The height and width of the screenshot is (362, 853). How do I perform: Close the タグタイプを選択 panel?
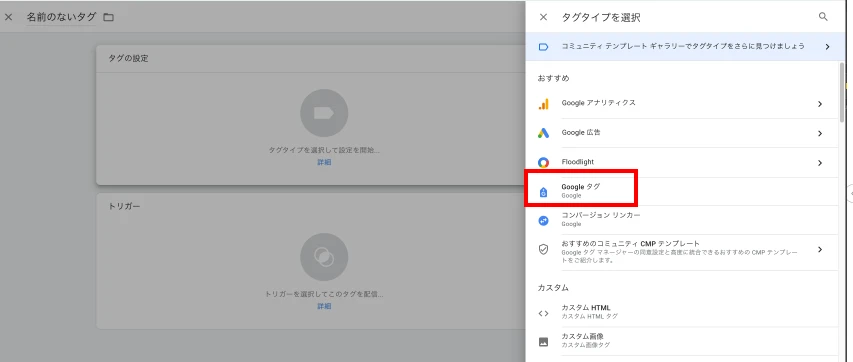[543, 17]
